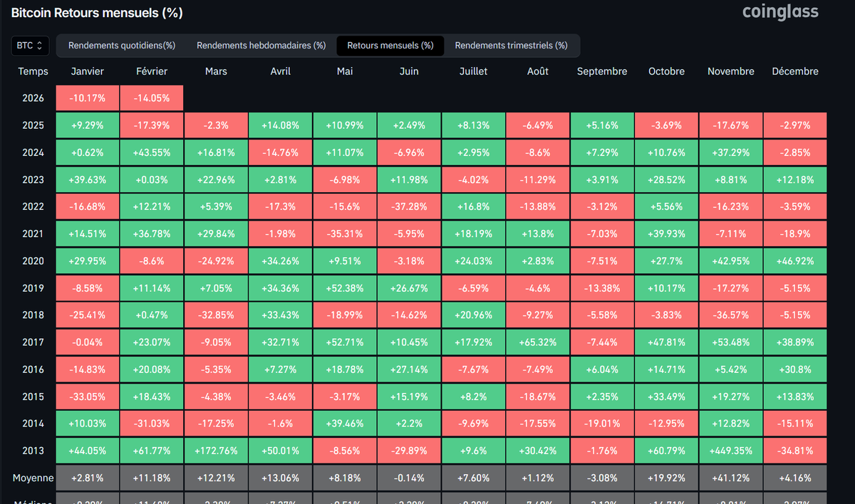
Task: Select the -14.05% February 2026 cell
Action: click(152, 98)
